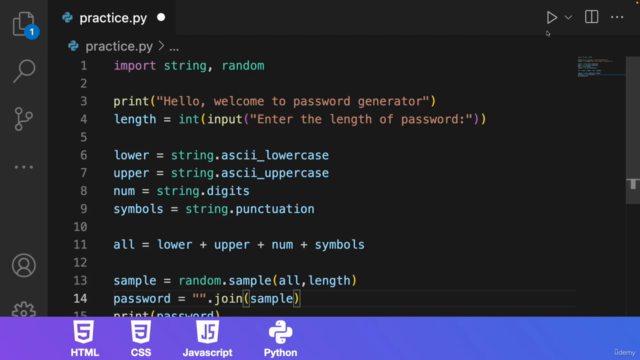Click line number 4 in the gutter

pyautogui.click(x=84, y=119)
